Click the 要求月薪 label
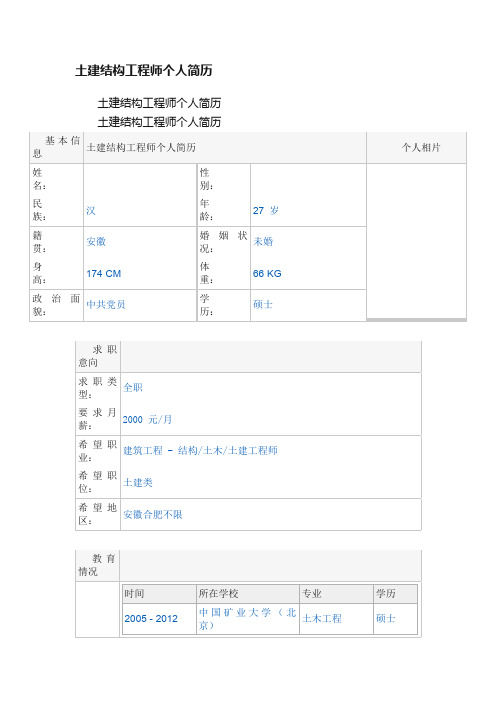This screenshot has width=496, height=702. click(98, 419)
